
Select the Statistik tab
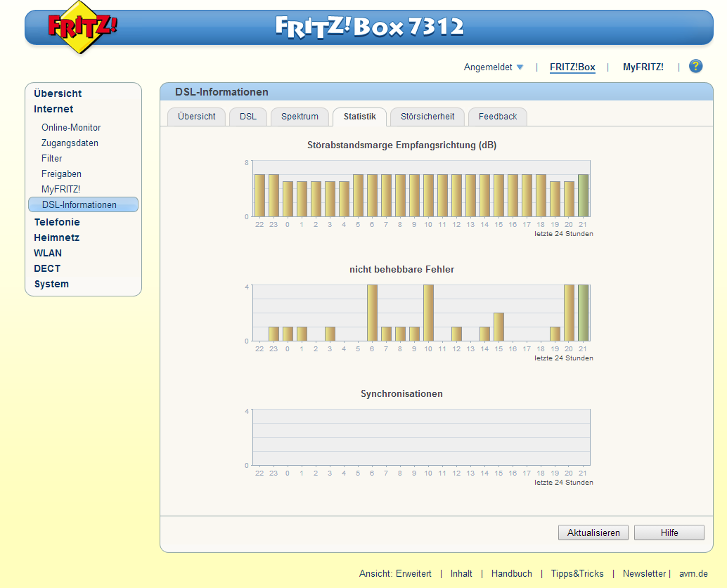pos(360,117)
